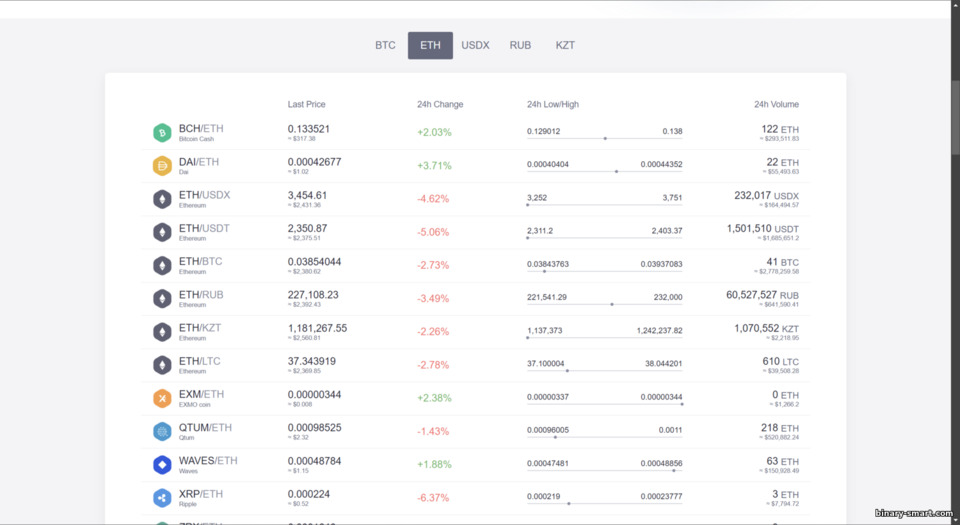Open the XRP/ETH trading pair
Screen dimensions: 960x525
[x=201, y=494]
